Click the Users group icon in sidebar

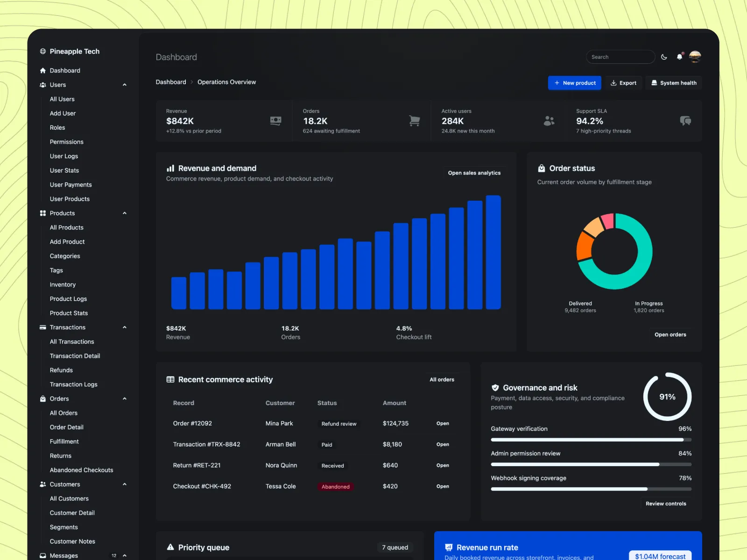(x=43, y=85)
